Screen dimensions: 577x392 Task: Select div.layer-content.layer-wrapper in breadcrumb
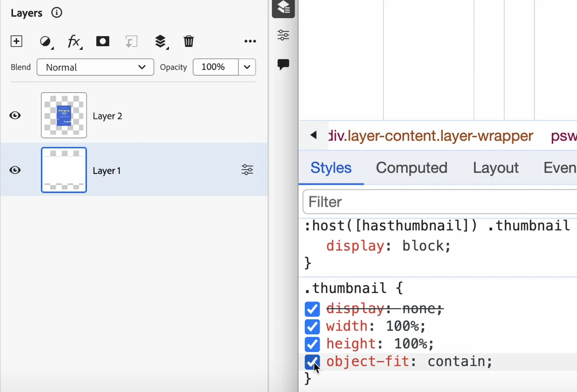pyautogui.click(x=431, y=136)
